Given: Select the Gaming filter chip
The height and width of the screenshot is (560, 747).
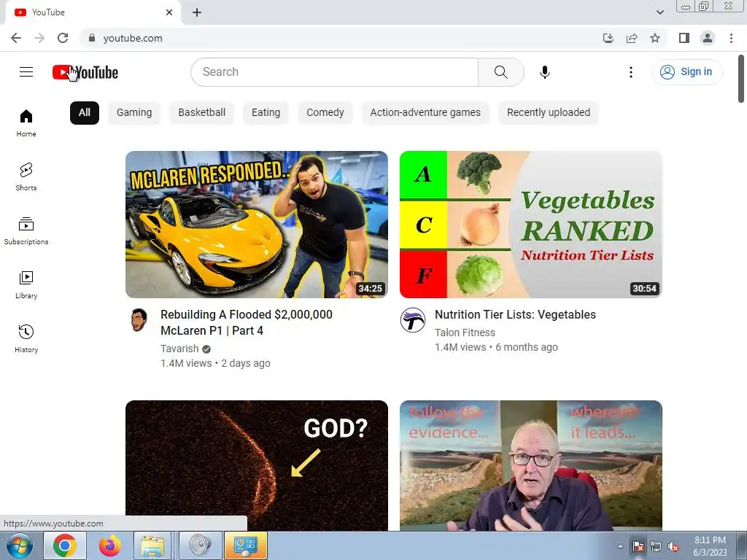Looking at the screenshot, I should click(x=134, y=113).
